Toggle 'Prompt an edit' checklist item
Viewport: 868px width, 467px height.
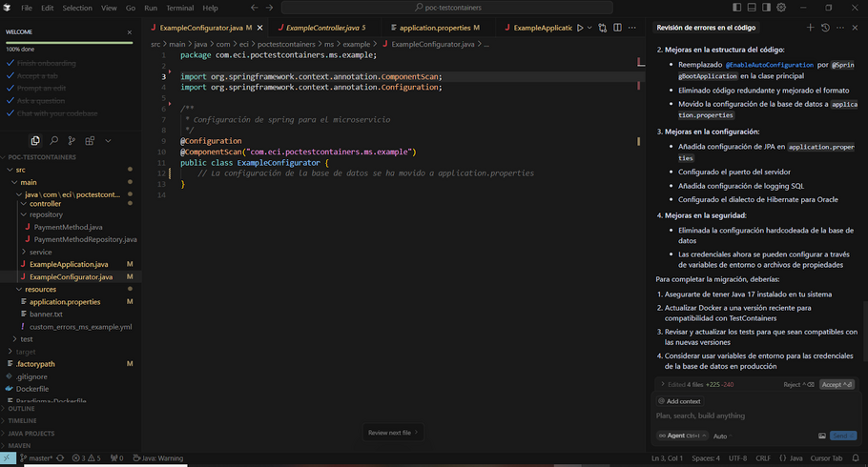(42, 88)
